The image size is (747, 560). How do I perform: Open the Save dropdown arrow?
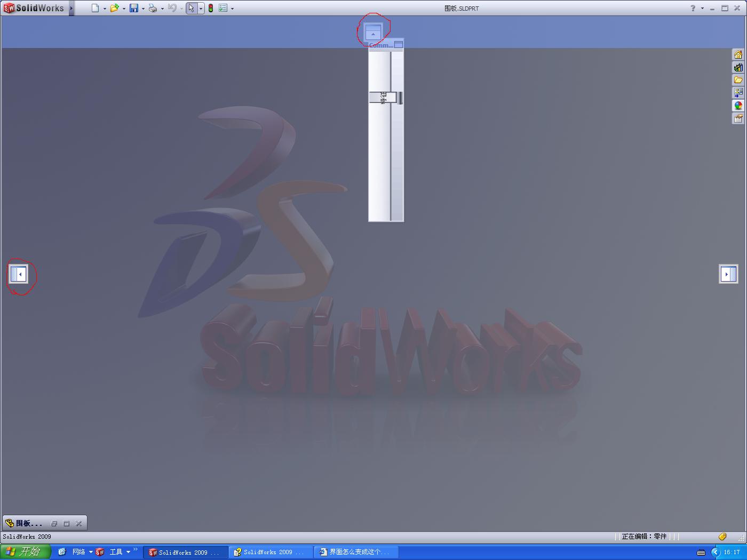pos(143,9)
